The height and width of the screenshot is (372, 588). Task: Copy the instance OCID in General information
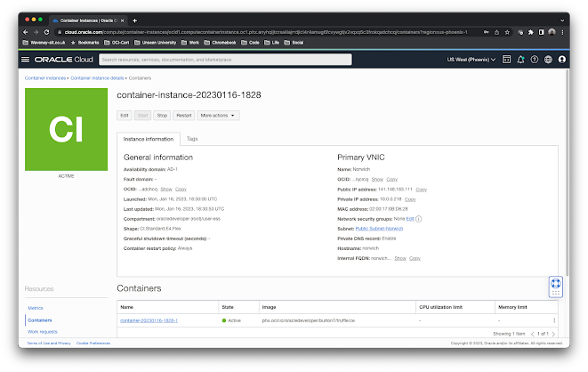[x=181, y=190]
